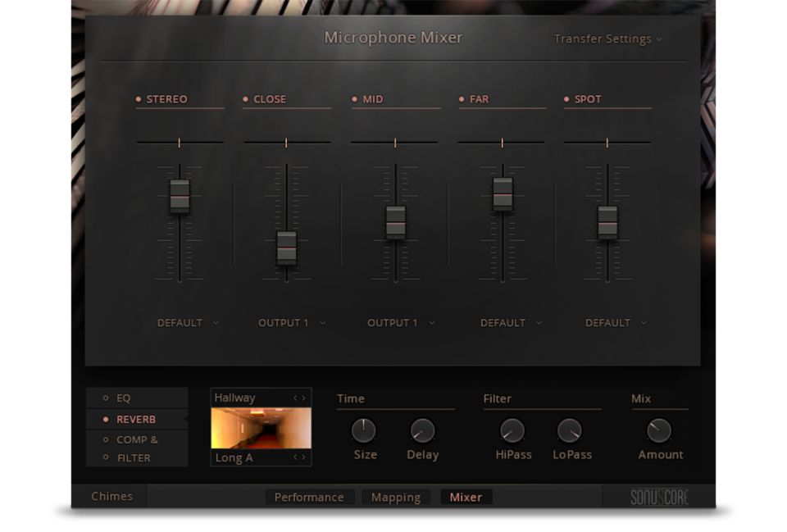Click the MID channel volume fader
This screenshot has width=787, height=532.
(x=395, y=221)
